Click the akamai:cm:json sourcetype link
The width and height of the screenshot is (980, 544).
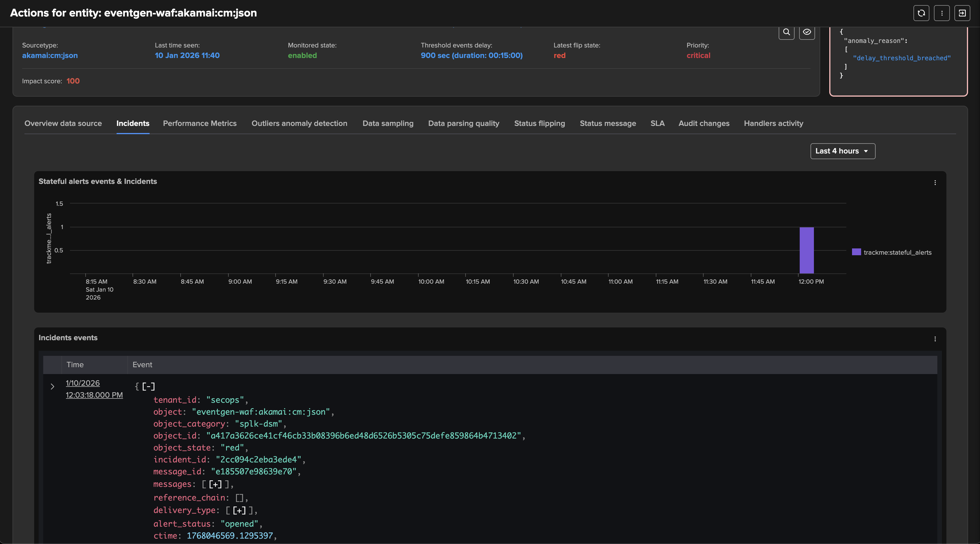pyautogui.click(x=50, y=55)
